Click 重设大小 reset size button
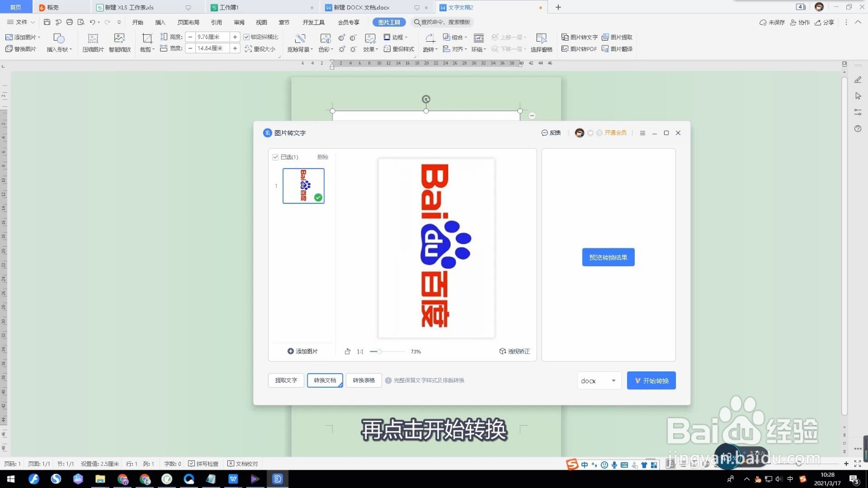This screenshot has width=868, height=488. tap(260, 49)
